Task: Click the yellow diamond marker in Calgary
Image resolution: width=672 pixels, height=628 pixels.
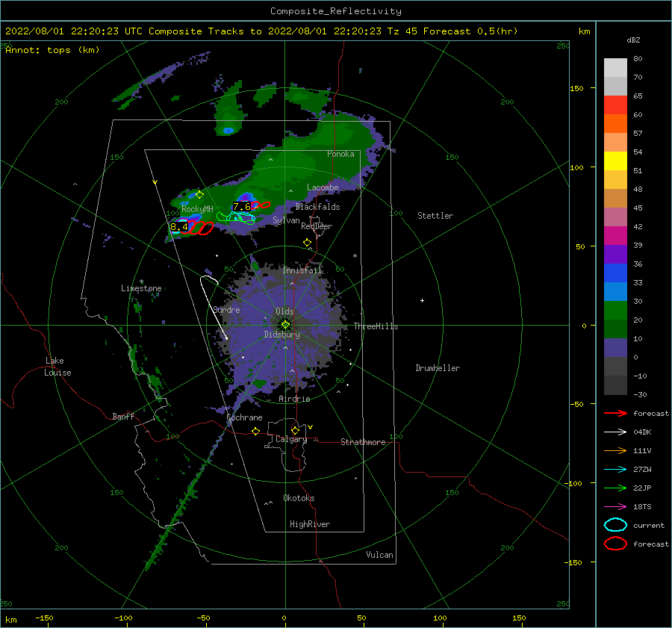Action: [295, 430]
